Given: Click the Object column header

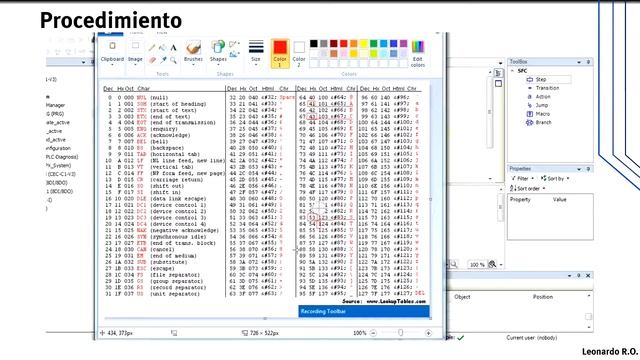Looking at the screenshot, I should pos(462,297).
